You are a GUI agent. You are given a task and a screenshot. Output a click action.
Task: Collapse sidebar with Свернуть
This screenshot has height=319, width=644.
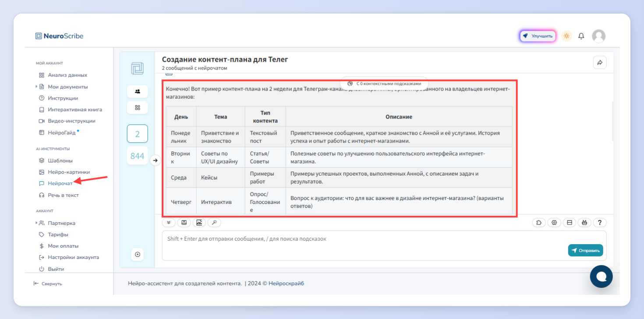(48, 284)
